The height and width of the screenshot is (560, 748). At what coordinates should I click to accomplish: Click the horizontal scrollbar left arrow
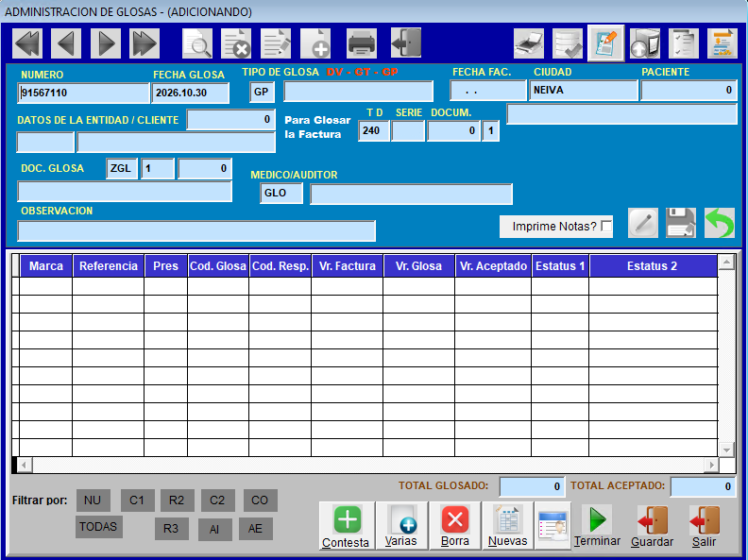tap(25, 465)
